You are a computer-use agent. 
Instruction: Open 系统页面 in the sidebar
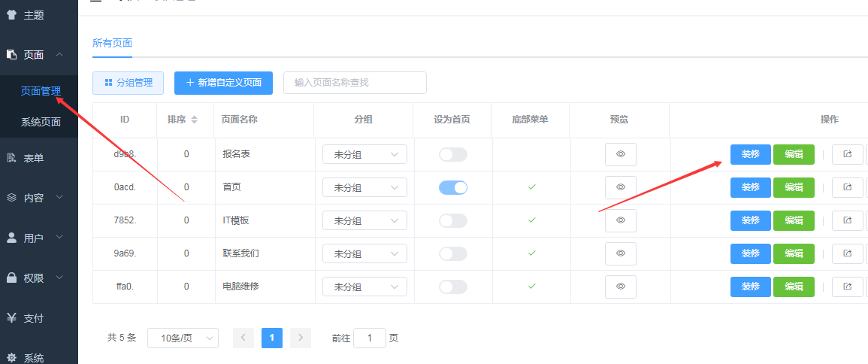point(41,122)
